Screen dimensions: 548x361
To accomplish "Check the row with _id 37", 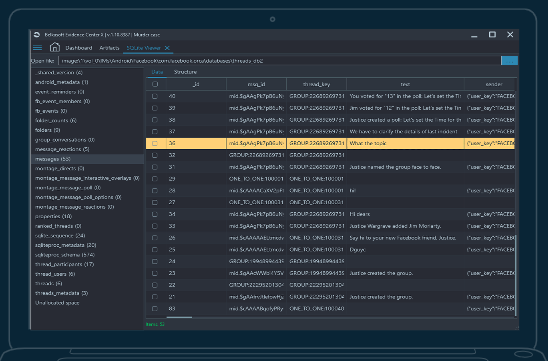I will tap(155, 131).
